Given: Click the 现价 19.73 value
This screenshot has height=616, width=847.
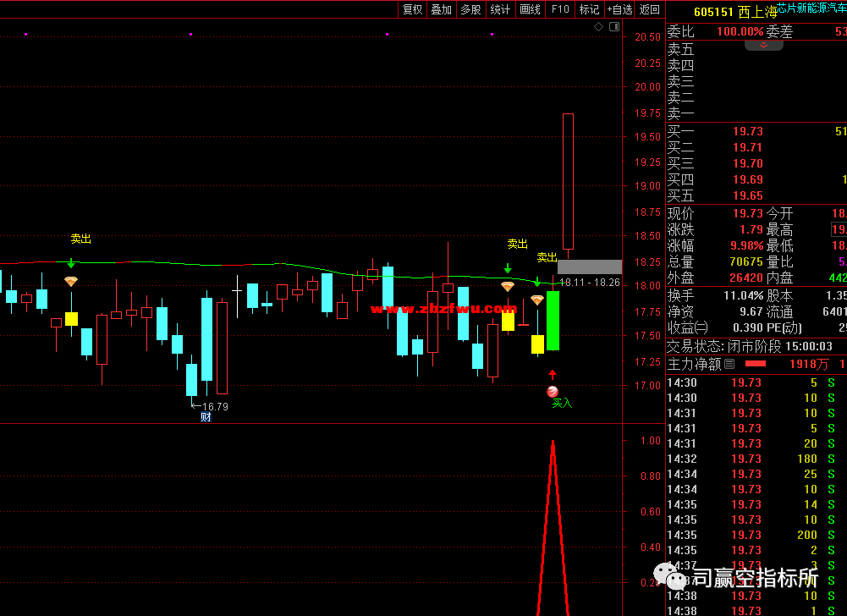Looking at the screenshot, I should (748, 213).
